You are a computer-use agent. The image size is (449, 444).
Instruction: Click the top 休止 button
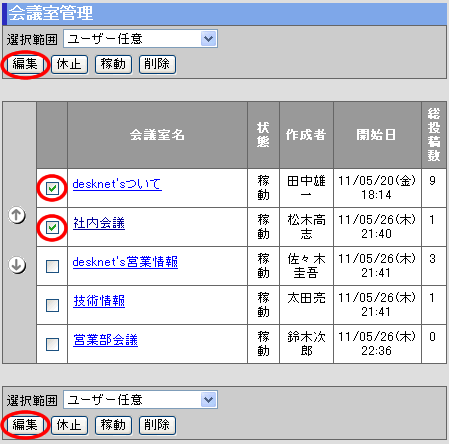pyautogui.click(x=69, y=64)
